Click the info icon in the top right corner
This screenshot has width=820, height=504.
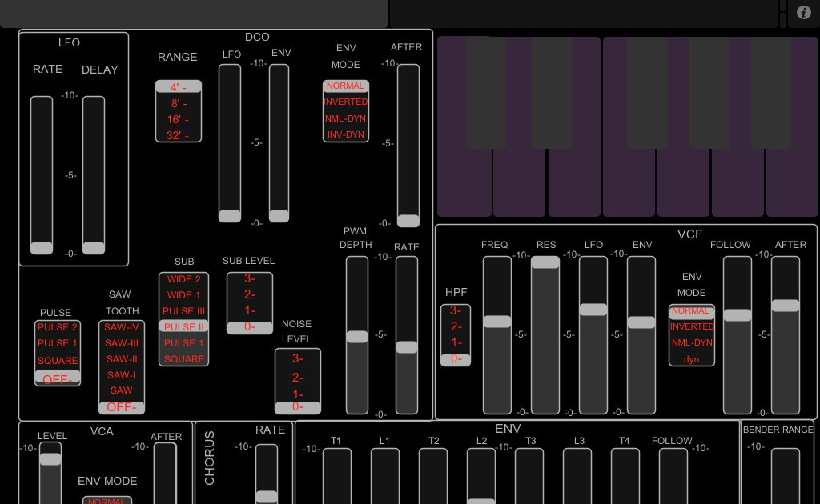pos(803,13)
